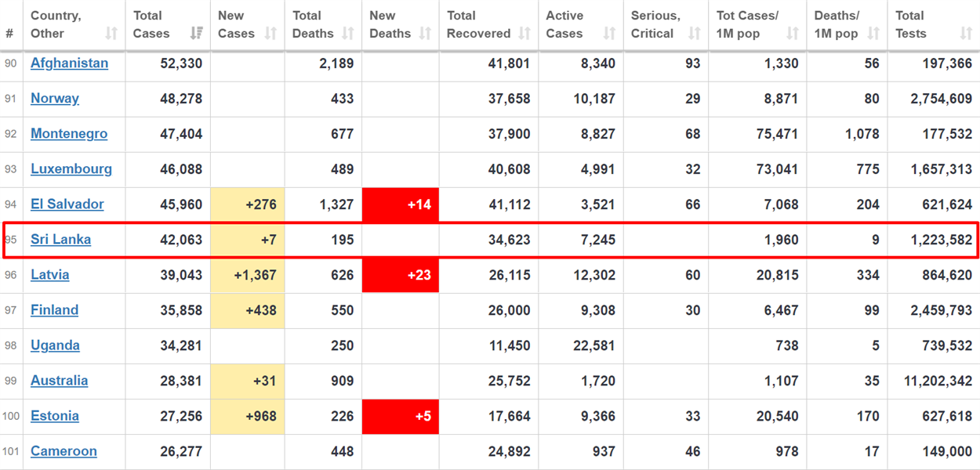Screen dimensions: 980x470
Task: Open the Latvia country link
Action: pyautogui.click(x=49, y=275)
